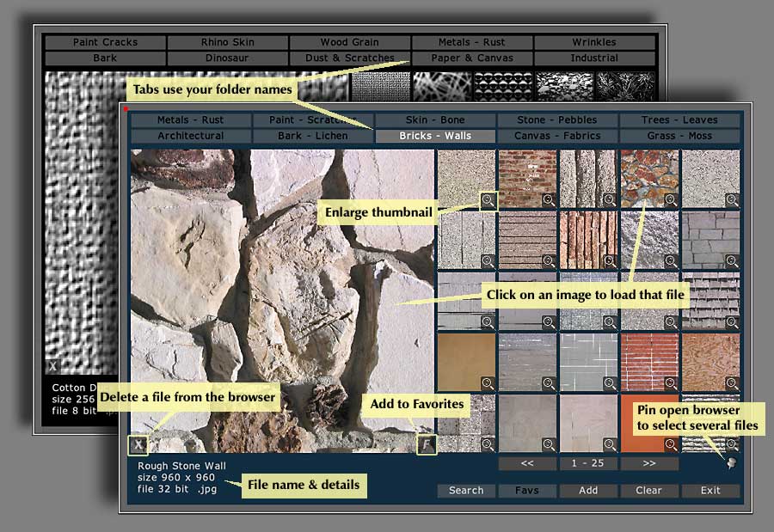This screenshot has height=532, width=774.
Task: Click the F add to favorites icon
Action: [x=426, y=444]
